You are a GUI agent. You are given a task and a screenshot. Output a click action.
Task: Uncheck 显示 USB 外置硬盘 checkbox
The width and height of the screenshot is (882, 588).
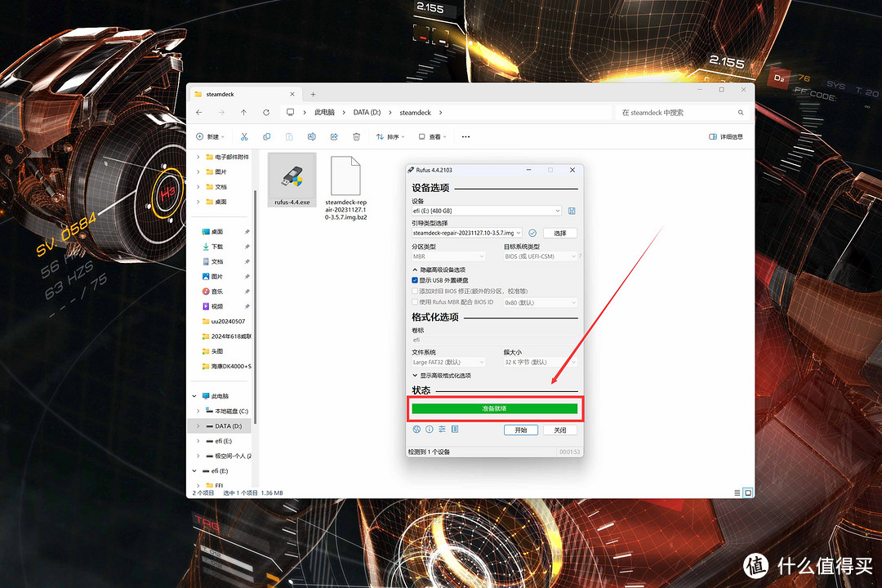coord(415,280)
